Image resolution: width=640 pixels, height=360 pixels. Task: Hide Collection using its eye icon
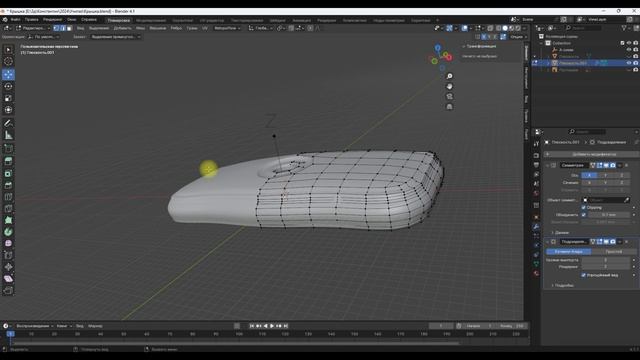pyautogui.click(x=629, y=43)
